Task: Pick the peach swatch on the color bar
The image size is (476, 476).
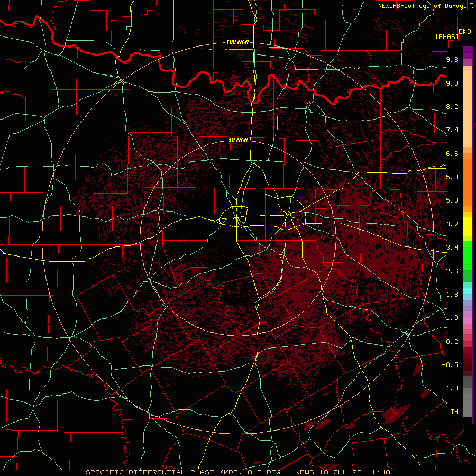Action: [x=467, y=109]
